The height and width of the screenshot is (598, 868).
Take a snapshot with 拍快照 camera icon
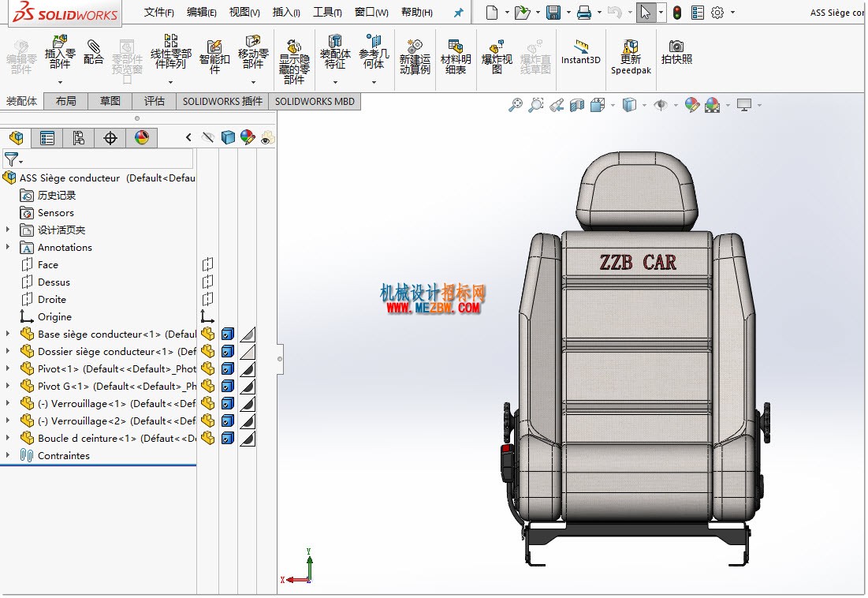[x=676, y=52]
